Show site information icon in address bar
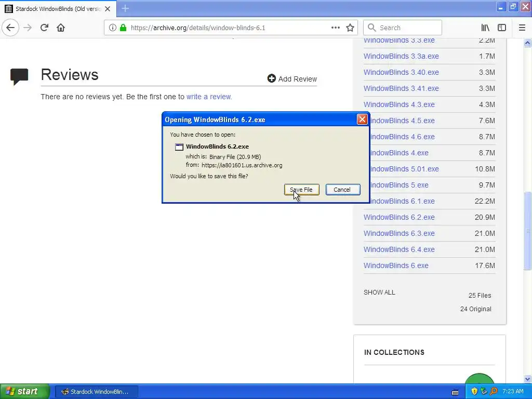Screen dimensions: 532x399 point(113,28)
